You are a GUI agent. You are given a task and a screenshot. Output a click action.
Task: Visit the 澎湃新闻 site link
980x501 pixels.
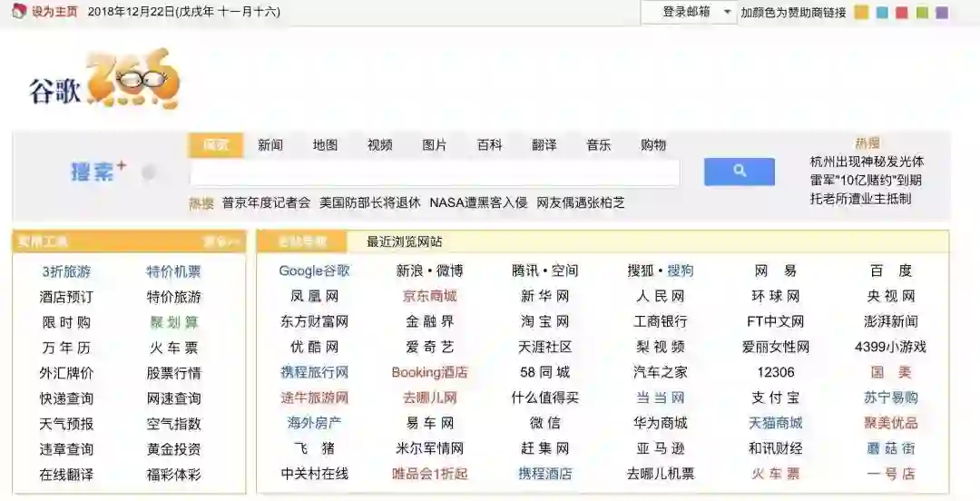click(891, 321)
